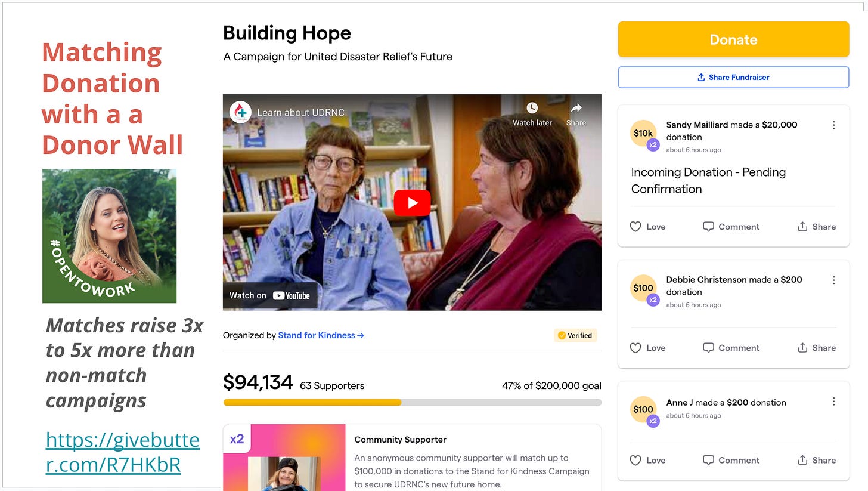
Task: Open options menu on Sandy Mailliard's card
Action: click(x=833, y=125)
